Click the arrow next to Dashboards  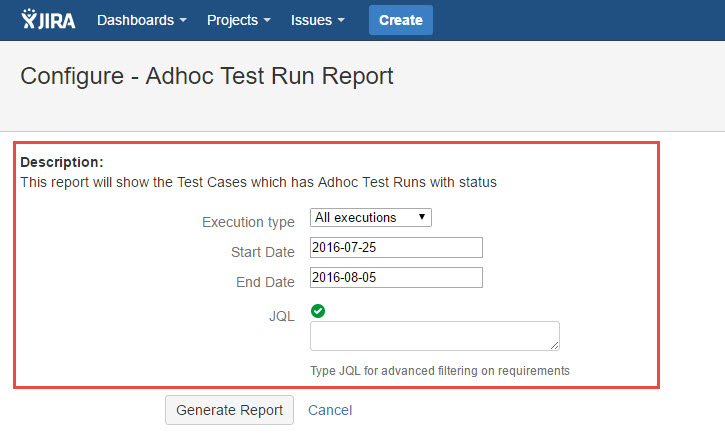183,21
